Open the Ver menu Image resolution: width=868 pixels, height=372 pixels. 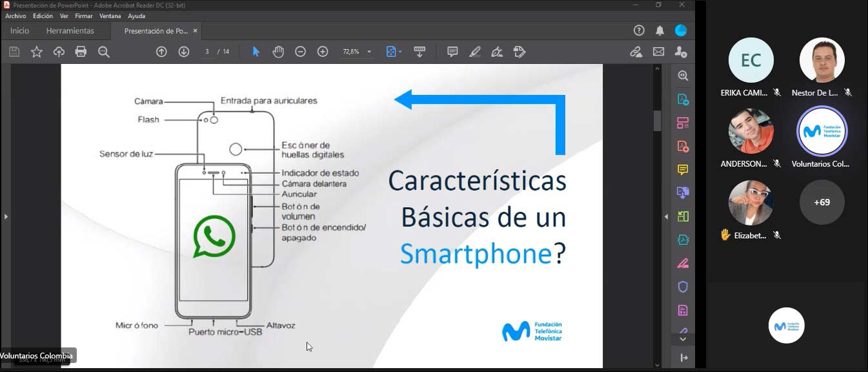pos(64,16)
